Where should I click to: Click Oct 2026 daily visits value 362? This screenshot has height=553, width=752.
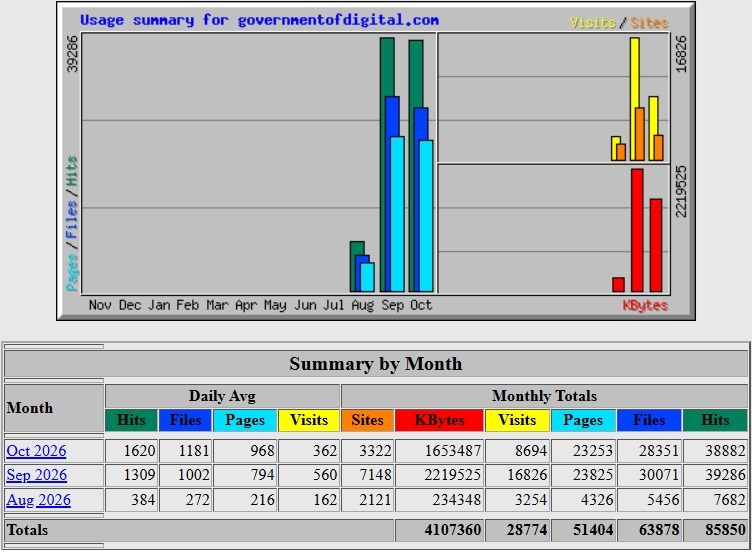click(x=325, y=451)
